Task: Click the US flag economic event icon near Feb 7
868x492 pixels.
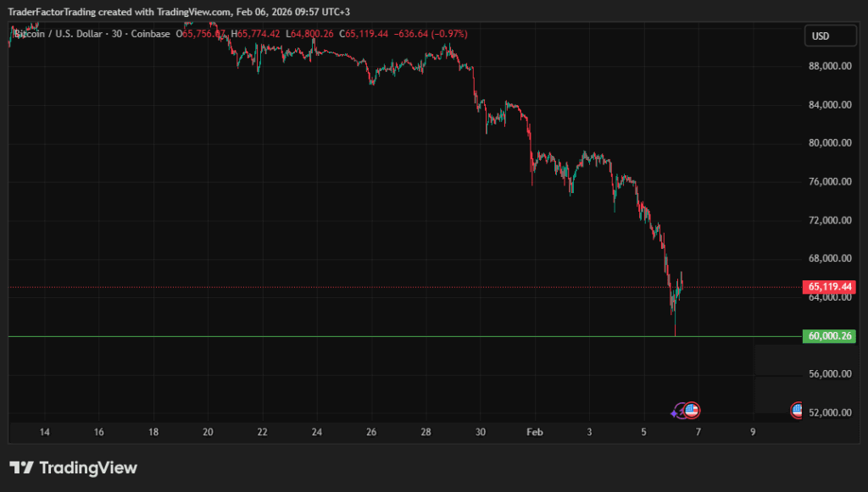Action: 692,411
